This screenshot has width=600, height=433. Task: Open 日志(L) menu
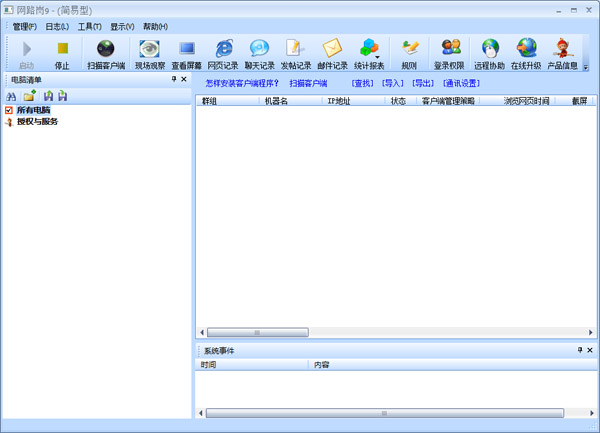[57, 26]
